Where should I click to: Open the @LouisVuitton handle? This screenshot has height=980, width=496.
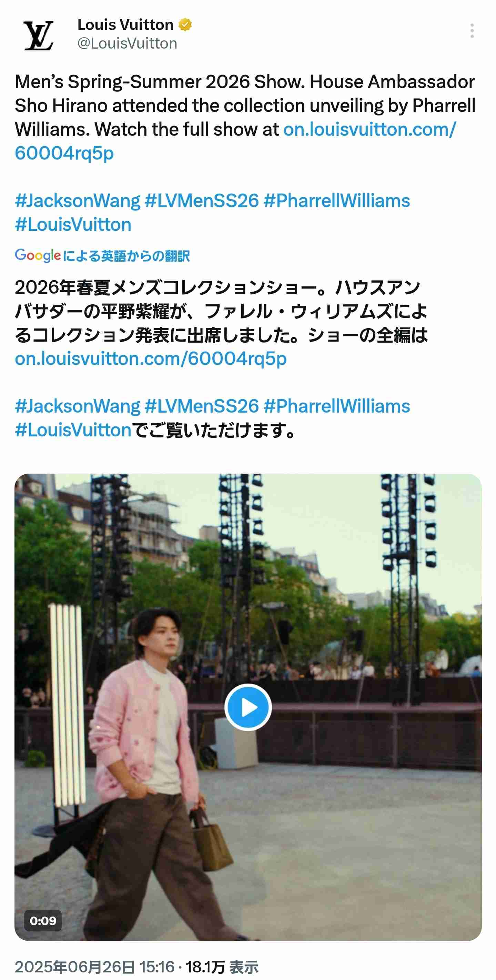tap(128, 44)
